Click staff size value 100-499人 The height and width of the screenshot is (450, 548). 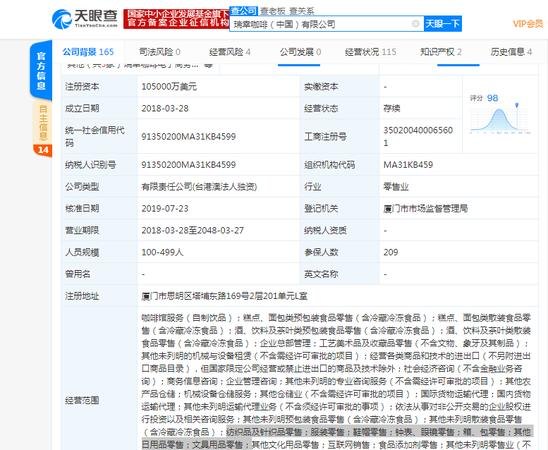[x=162, y=252]
